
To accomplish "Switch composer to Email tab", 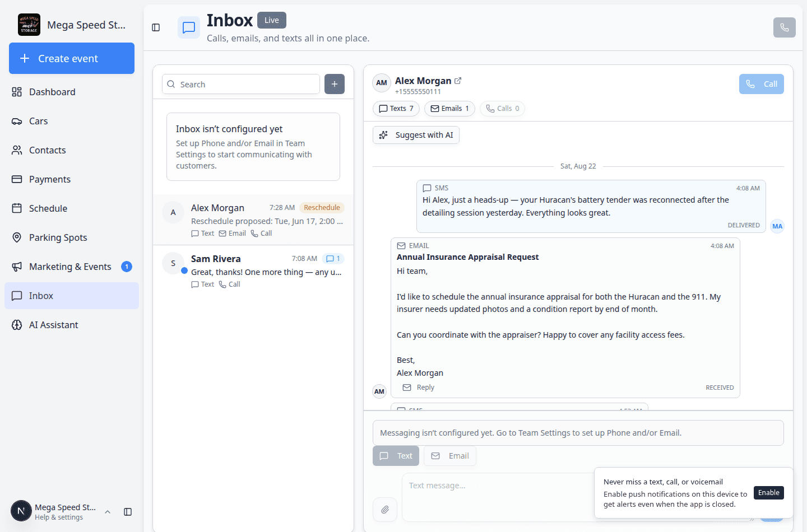I will coord(450,456).
